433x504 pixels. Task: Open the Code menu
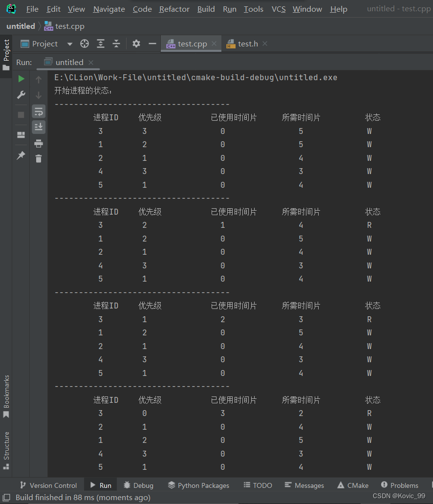pyautogui.click(x=142, y=9)
